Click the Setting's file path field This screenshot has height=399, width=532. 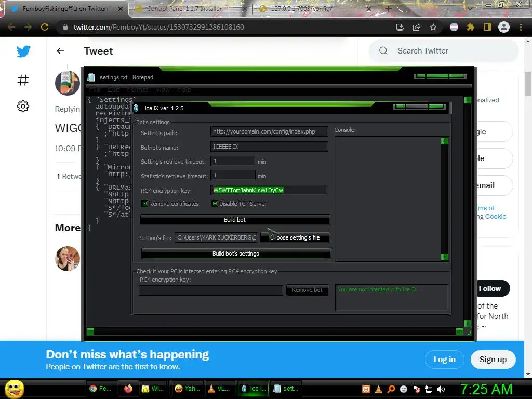click(216, 237)
